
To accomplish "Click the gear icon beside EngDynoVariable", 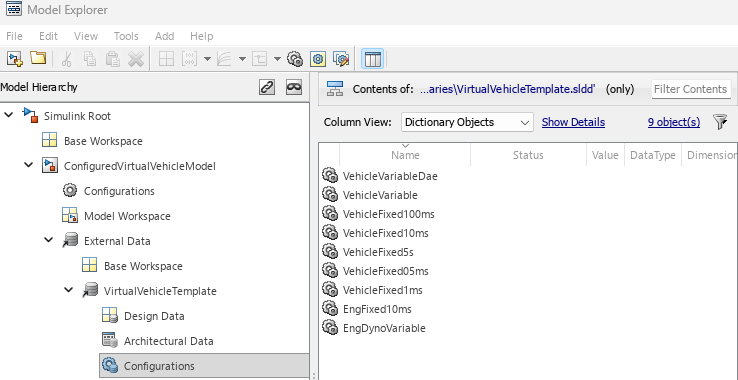I will [x=330, y=327].
